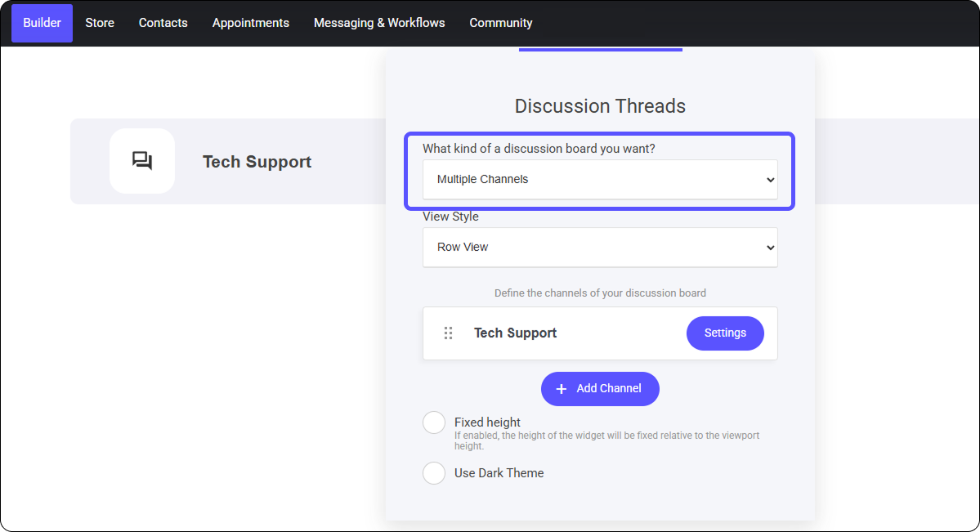Enable the Fixed height option

pyautogui.click(x=434, y=422)
